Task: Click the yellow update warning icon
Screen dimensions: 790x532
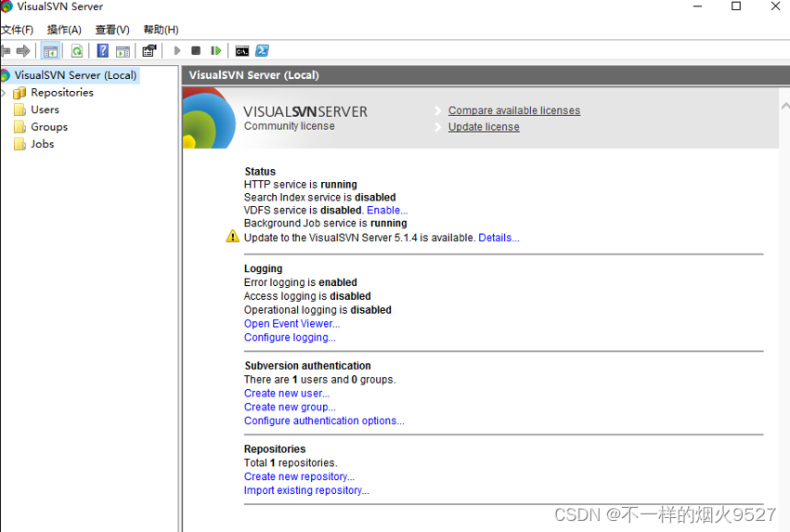Action: click(x=233, y=236)
